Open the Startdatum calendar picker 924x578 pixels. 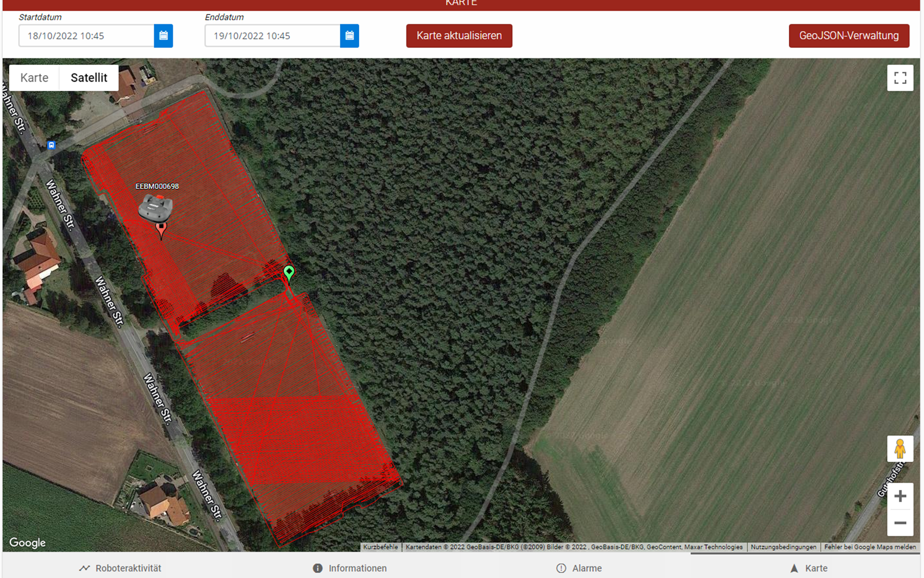tap(163, 36)
